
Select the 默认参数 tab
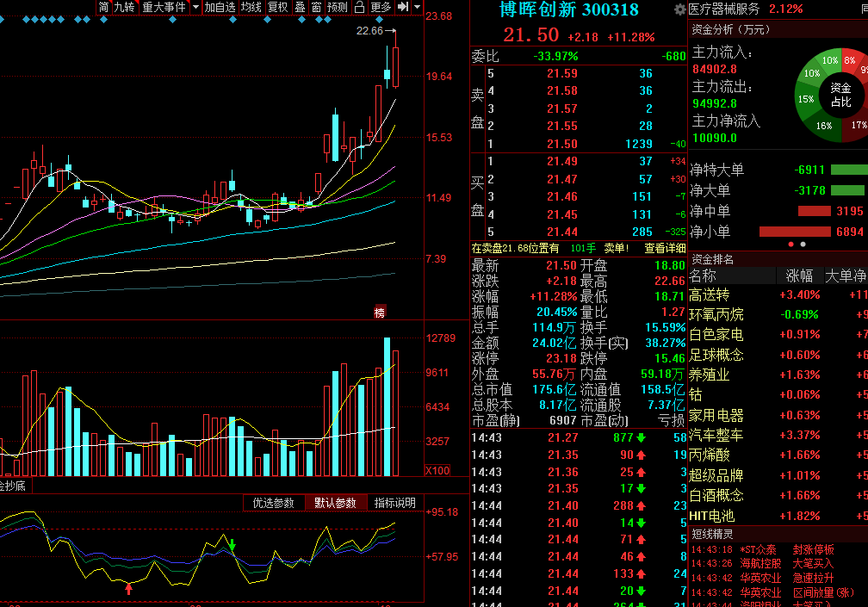click(336, 503)
